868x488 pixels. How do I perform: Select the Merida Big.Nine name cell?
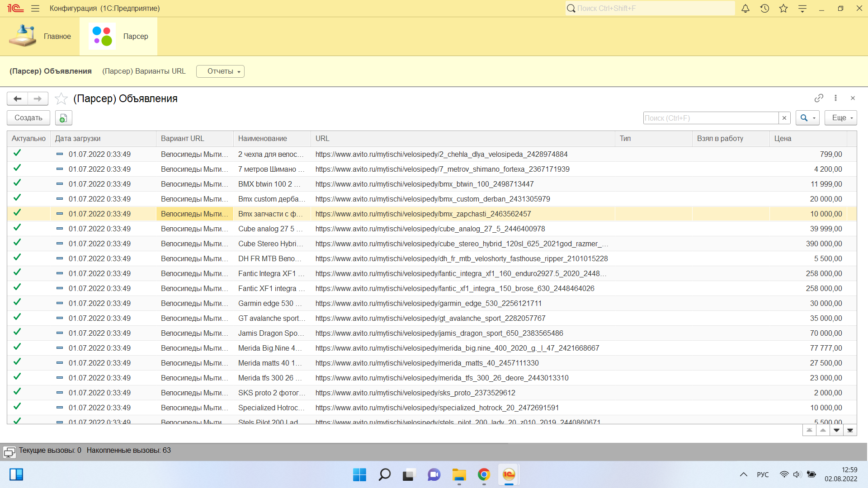(x=272, y=348)
